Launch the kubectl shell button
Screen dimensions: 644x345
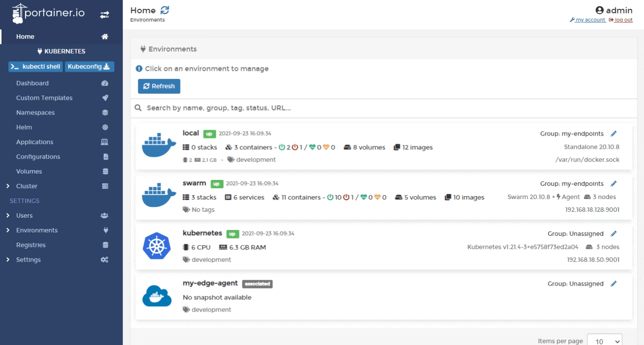pos(36,67)
